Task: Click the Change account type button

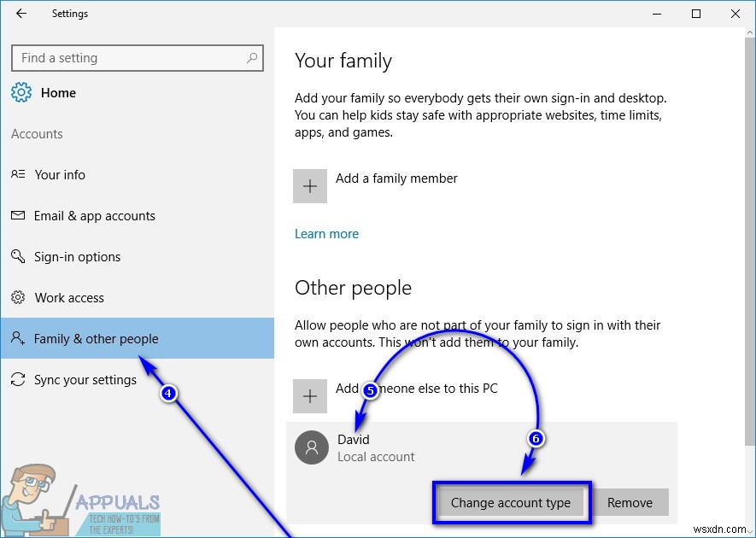Action: 511,503
